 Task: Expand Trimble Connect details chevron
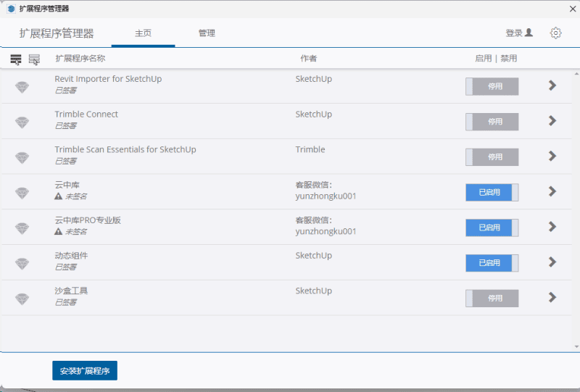pyautogui.click(x=552, y=120)
